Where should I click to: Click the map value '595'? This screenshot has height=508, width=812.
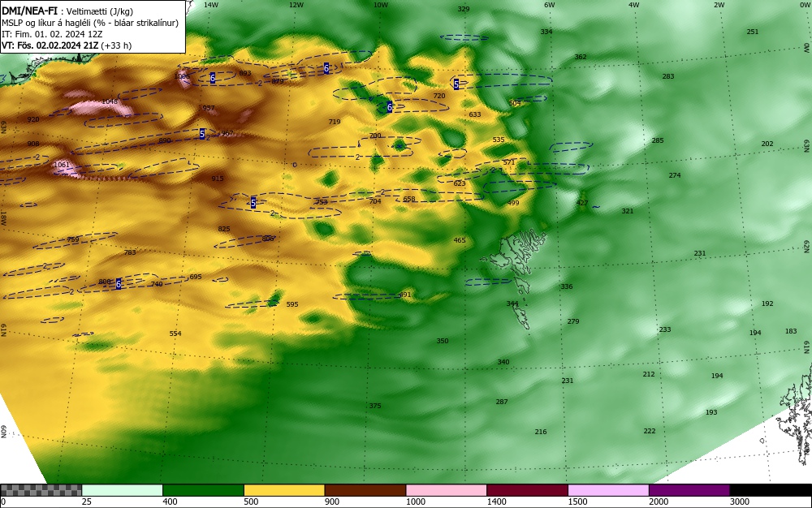click(x=292, y=304)
